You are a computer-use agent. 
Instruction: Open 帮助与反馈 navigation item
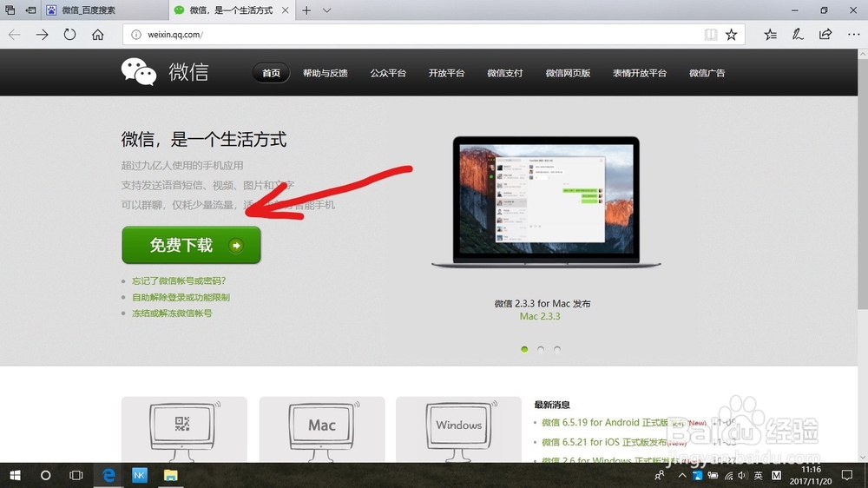pos(325,73)
